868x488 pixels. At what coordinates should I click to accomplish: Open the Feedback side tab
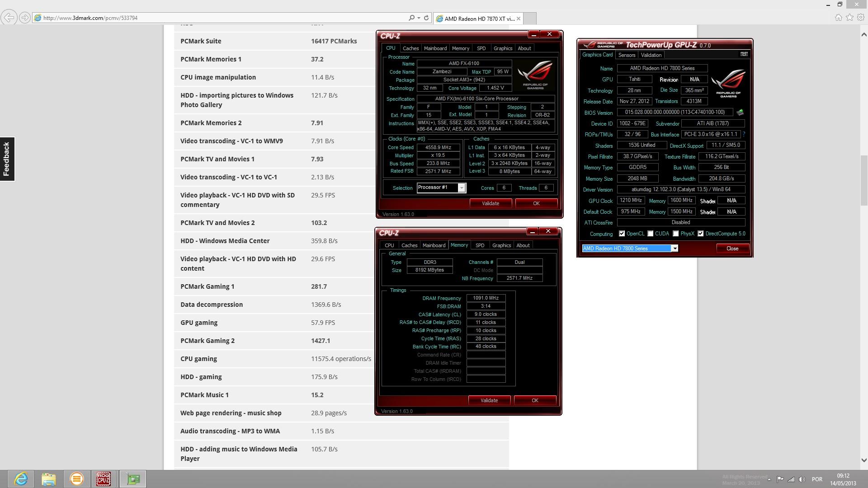coord(7,159)
